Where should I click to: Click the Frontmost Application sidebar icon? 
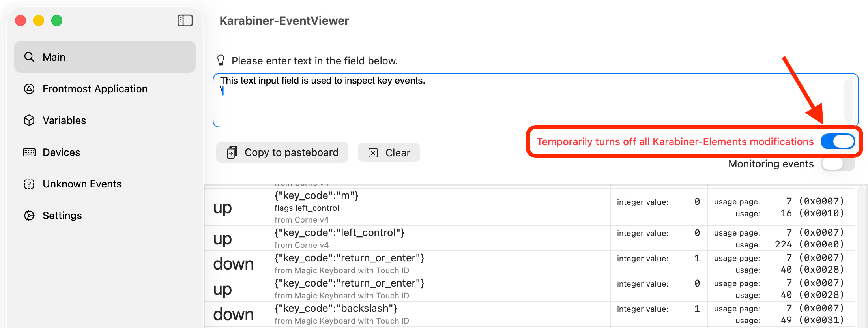[x=29, y=89]
